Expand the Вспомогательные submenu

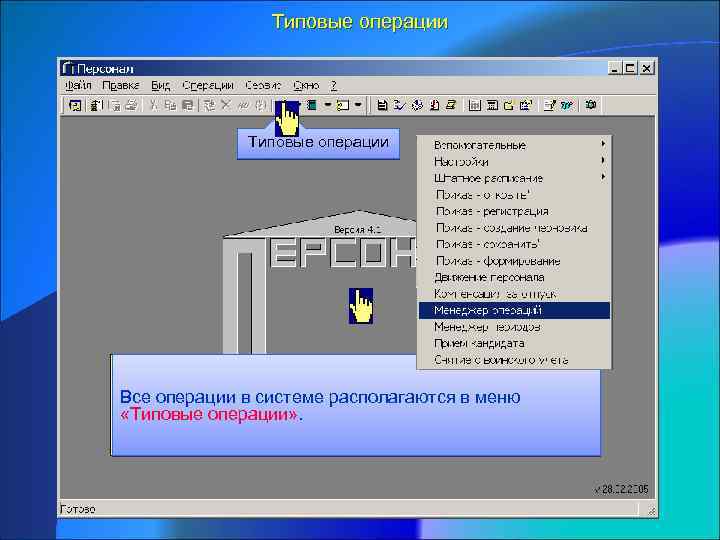click(x=515, y=145)
